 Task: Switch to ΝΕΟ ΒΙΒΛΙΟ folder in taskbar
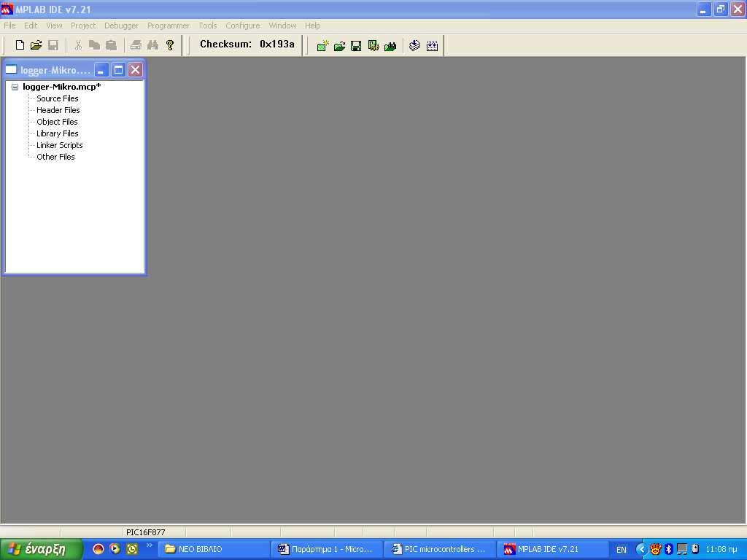coord(214,550)
